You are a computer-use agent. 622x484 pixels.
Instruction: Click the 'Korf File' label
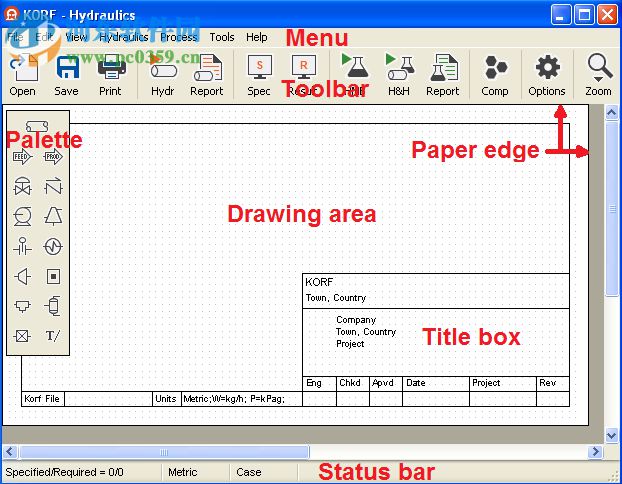point(42,399)
